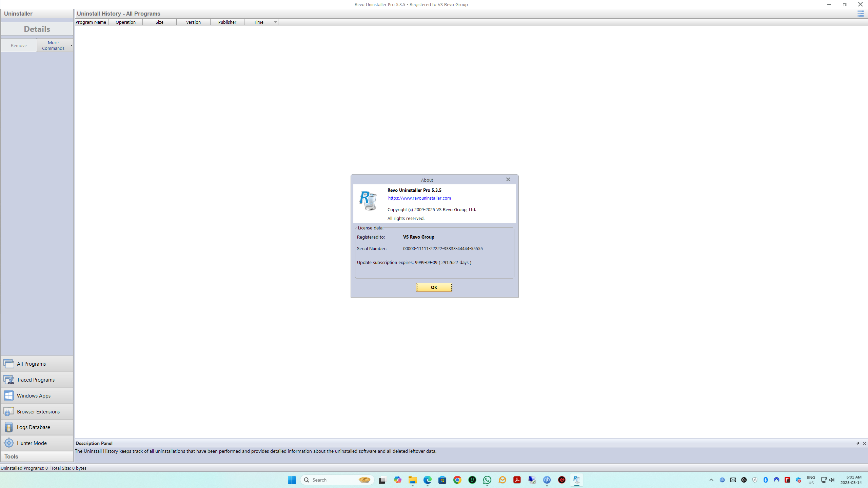Click the Time column sort arrow
The width and height of the screenshot is (868, 488).
tap(275, 22)
